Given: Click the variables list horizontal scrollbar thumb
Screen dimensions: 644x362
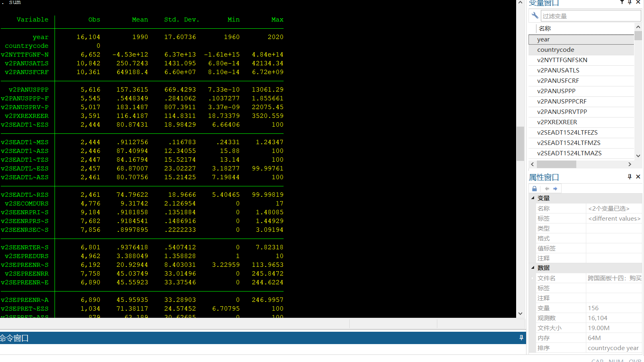Looking at the screenshot, I should point(556,164).
